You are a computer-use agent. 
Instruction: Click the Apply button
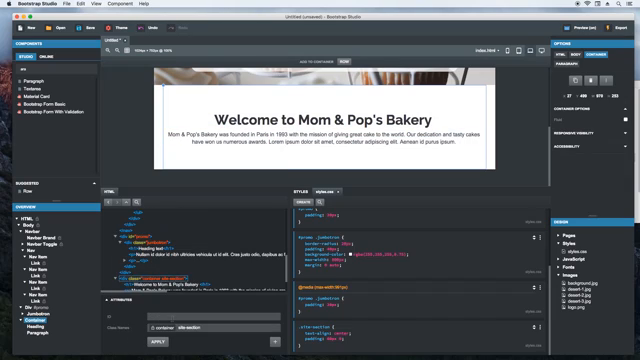tap(158, 342)
